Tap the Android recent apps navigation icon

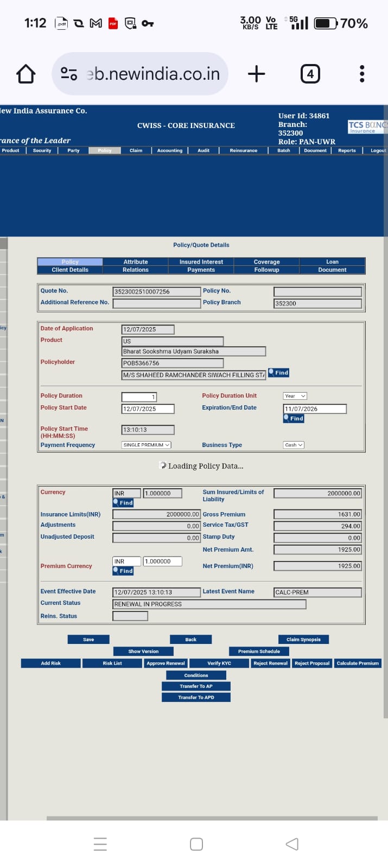point(100,844)
